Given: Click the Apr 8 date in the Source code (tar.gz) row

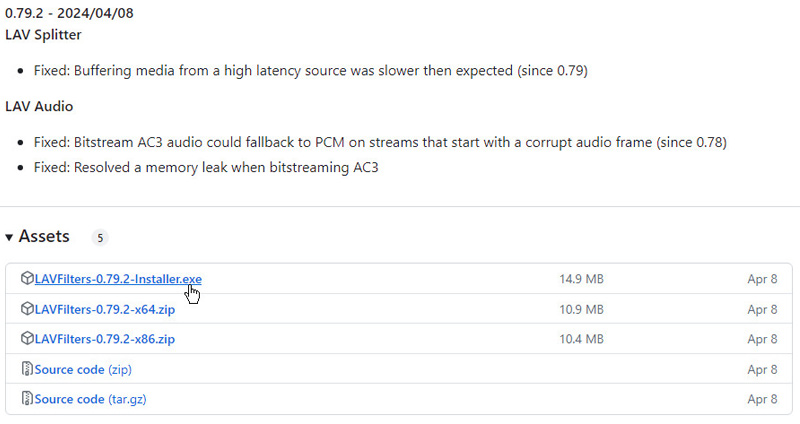Looking at the screenshot, I should pos(761,399).
